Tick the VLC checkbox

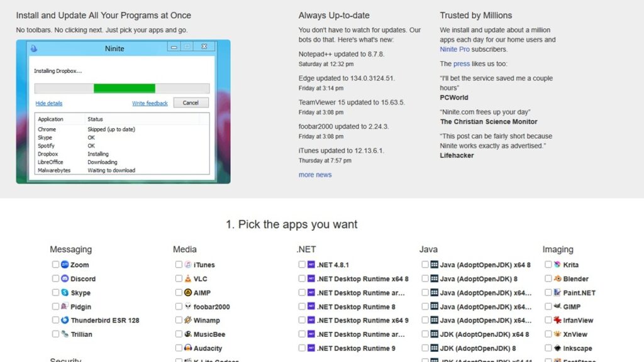click(x=179, y=278)
